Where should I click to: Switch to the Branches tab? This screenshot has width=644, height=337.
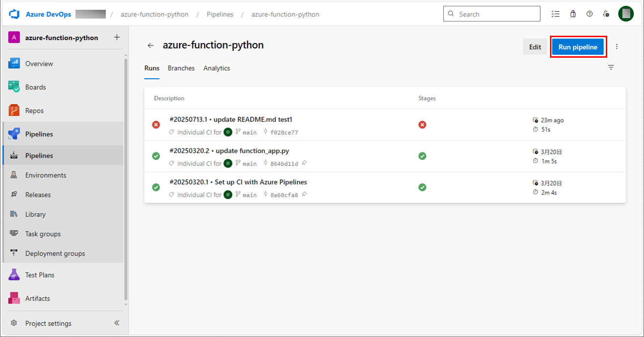point(181,68)
